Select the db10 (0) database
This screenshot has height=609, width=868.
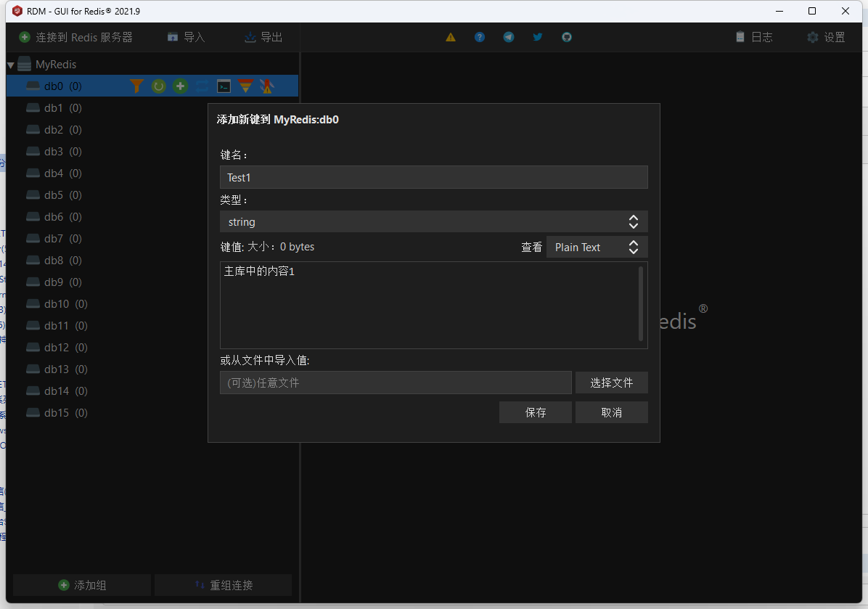(x=65, y=304)
